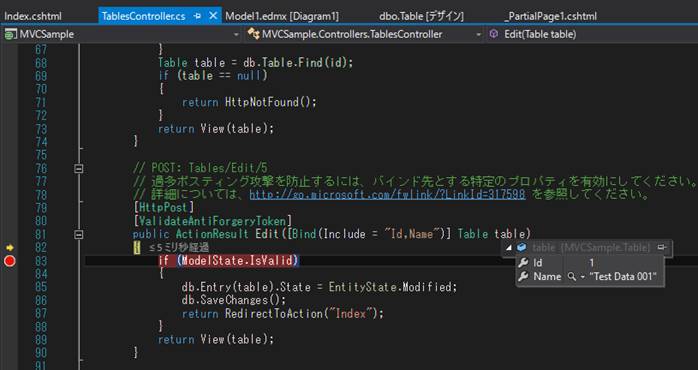
Task: Click the Edit method cube icon
Action: (493, 34)
